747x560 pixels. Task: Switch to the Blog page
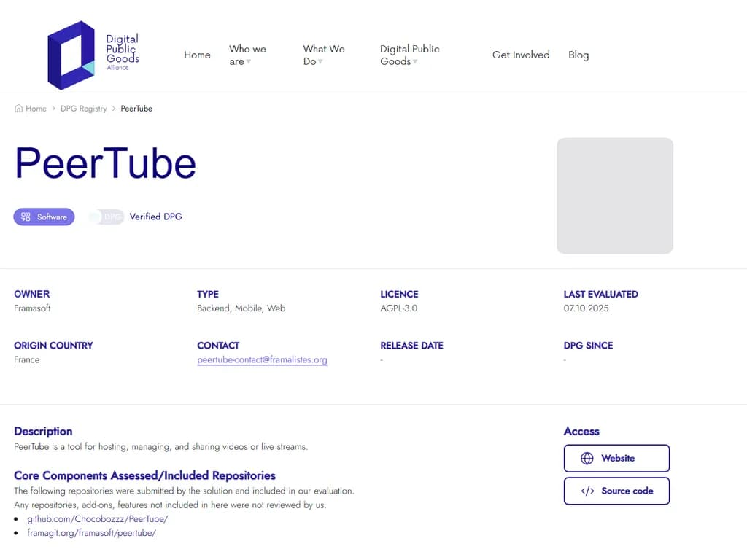tap(578, 55)
